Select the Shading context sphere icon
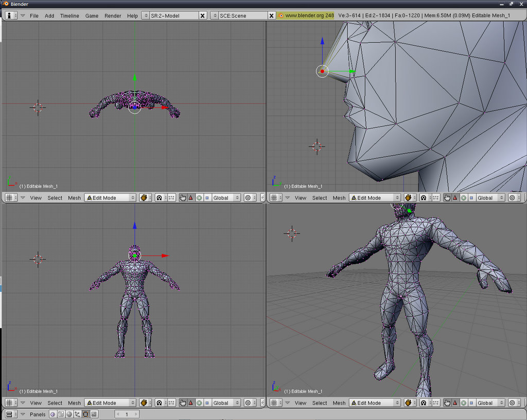Image resolution: width=527 pixels, height=420 pixels. [x=69, y=414]
